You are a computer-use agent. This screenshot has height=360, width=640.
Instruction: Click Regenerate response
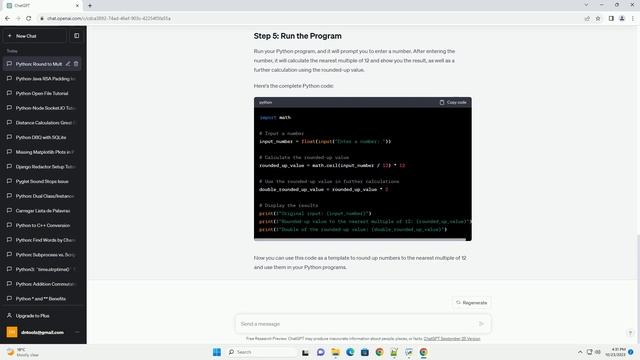click(471, 303)
